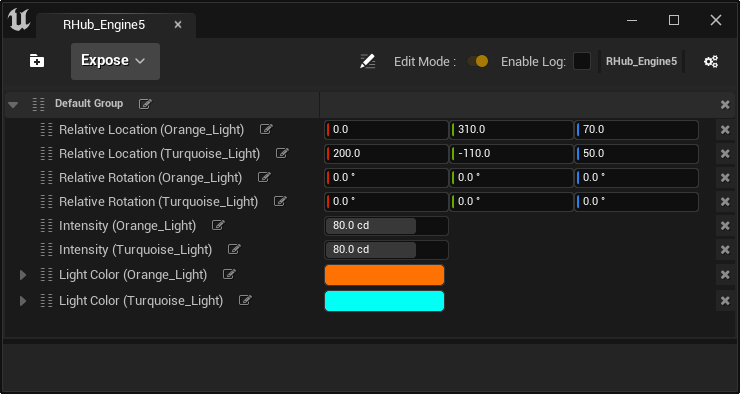Click the RHub_Engine5 preset name button
Viewport: 740px width, 394px height.
[641, 61]
